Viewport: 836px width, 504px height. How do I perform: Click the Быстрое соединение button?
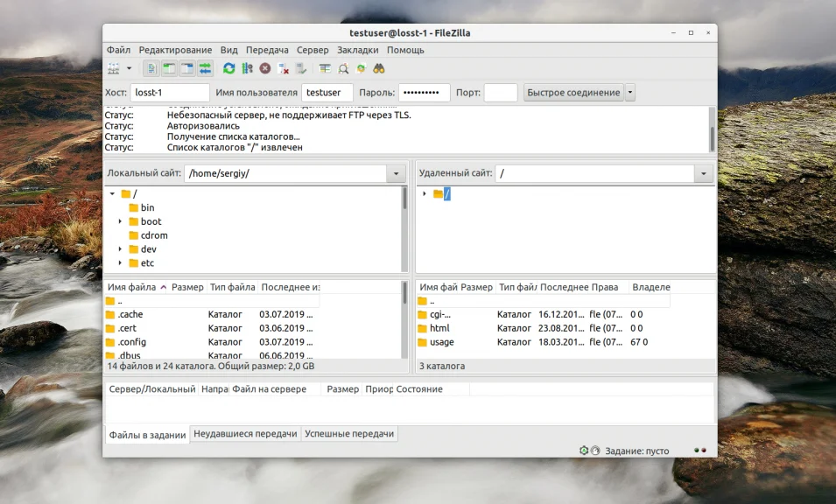(573, 93)
